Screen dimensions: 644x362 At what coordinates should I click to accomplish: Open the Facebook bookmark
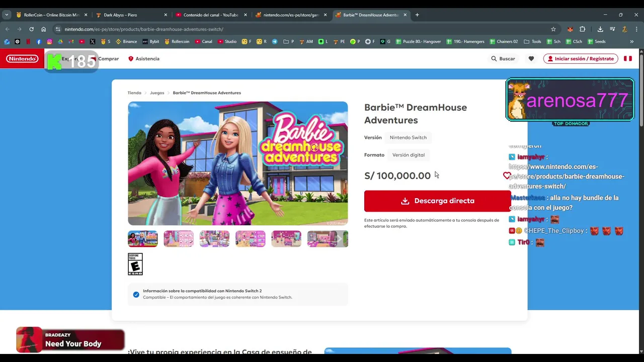(39, 42)
